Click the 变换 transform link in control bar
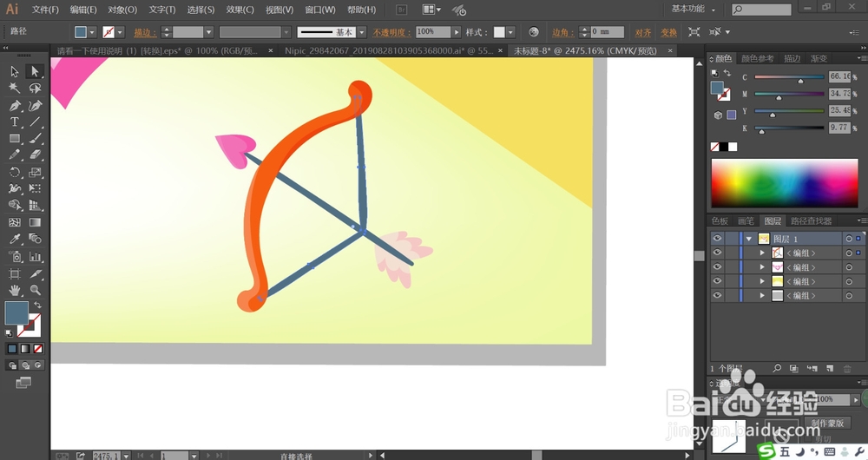This screenshot has height=460, width=868. coord(668,32)
